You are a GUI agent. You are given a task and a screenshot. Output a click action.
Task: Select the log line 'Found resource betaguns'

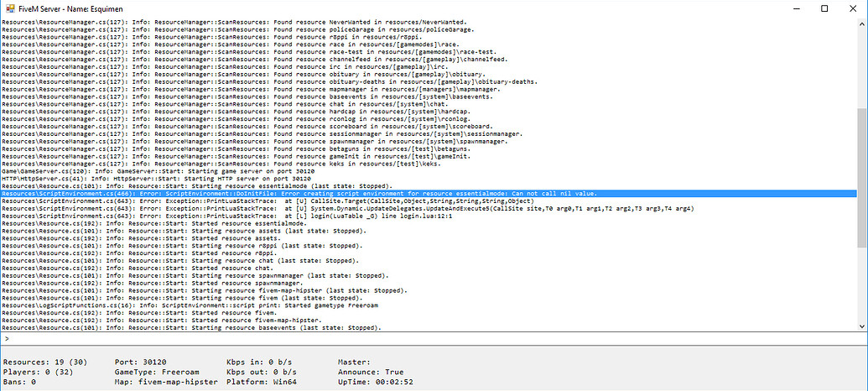pos(236,149)
